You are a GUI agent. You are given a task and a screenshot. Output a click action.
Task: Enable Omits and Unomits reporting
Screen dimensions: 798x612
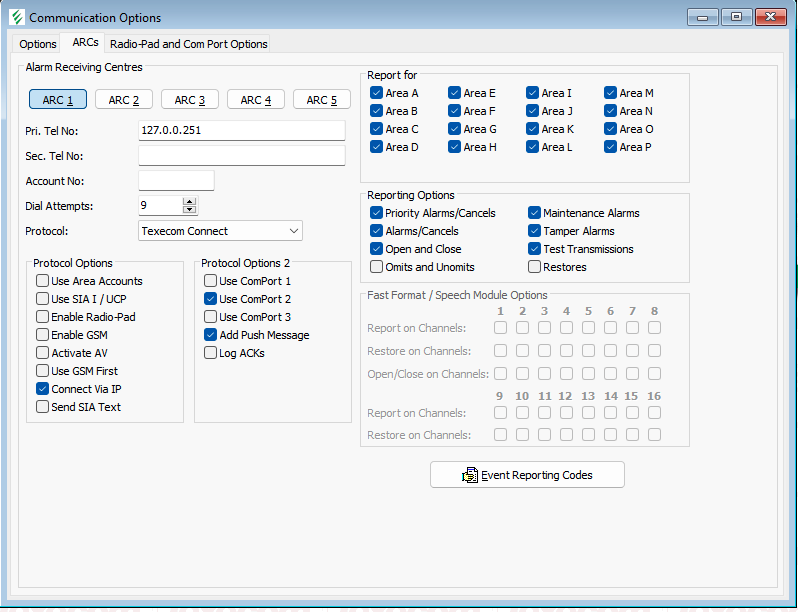tap(377, 267)
